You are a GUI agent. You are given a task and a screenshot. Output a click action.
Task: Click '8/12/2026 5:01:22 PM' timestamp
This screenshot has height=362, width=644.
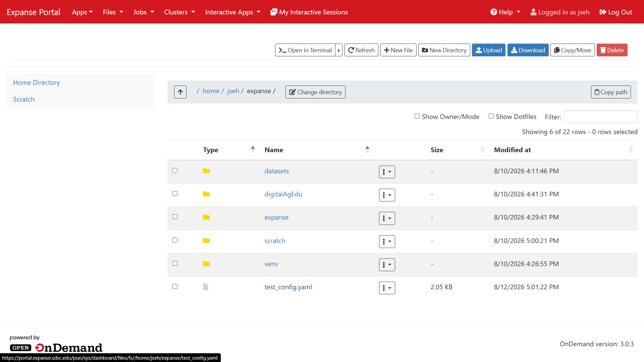tap(526, 287)
